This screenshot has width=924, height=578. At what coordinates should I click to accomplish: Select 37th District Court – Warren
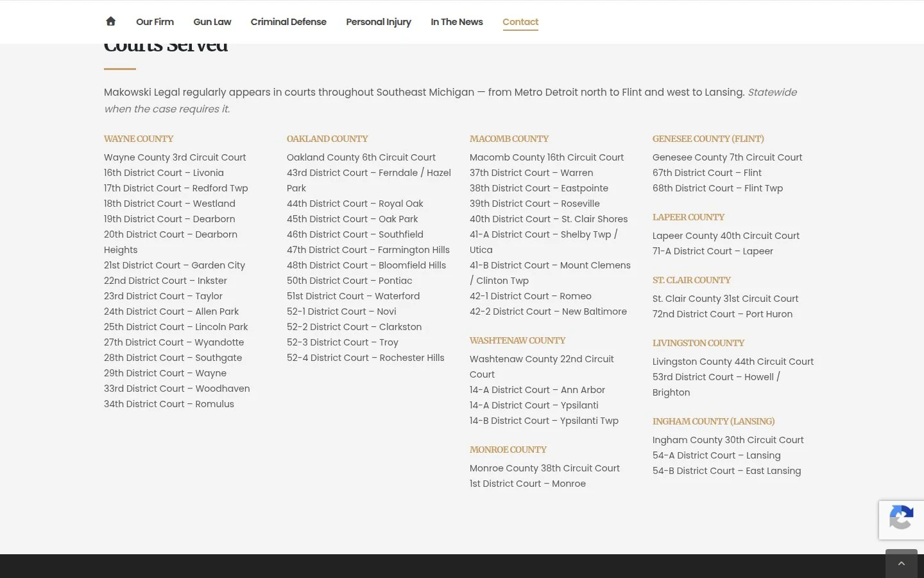(x=531, y=173)
